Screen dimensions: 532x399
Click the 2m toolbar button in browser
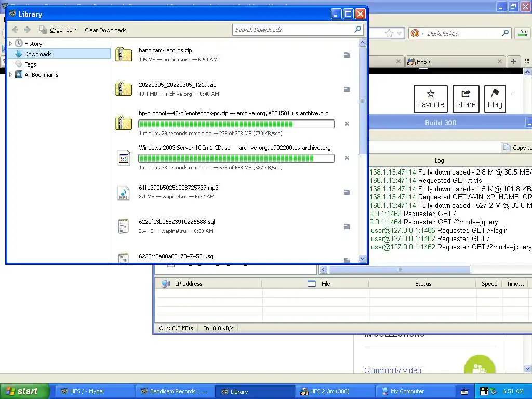(523, 33)
